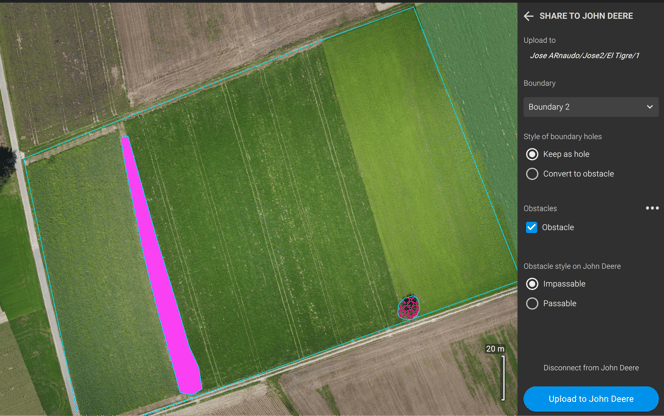The image size is (664, 416).
Task: Click 'Disconnect from John Deere' link
Action: tap(590, 368)
